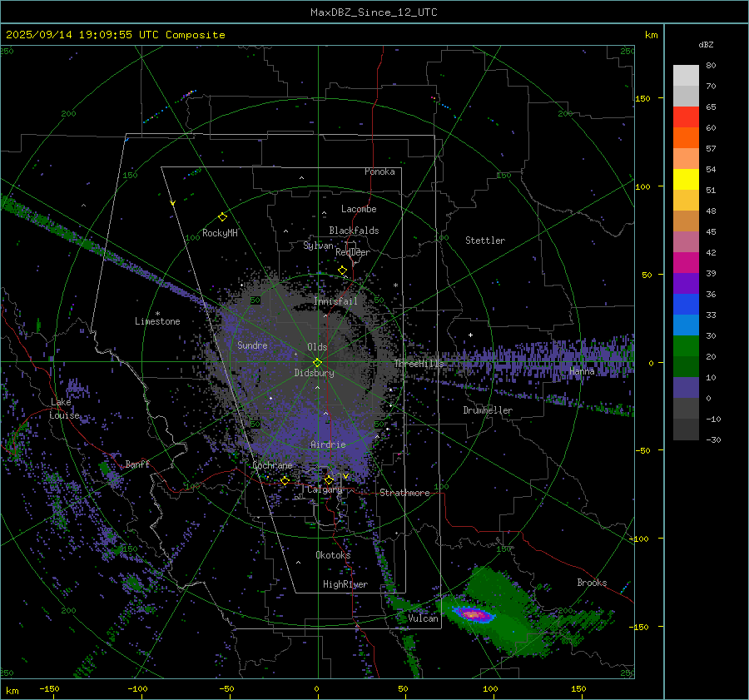Click the RockyMH label
The image size is (749, 700).
220,233
